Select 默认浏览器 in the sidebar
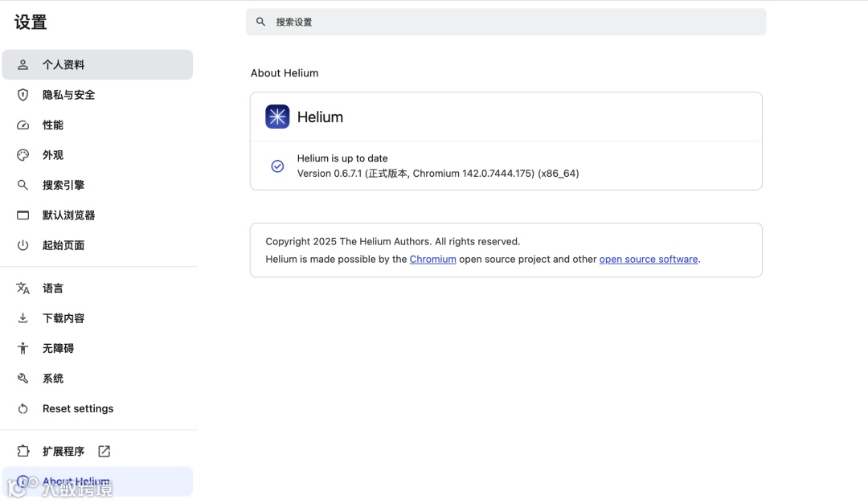The height and width of the screenshot is (504, 868). (x=97, y=215)
